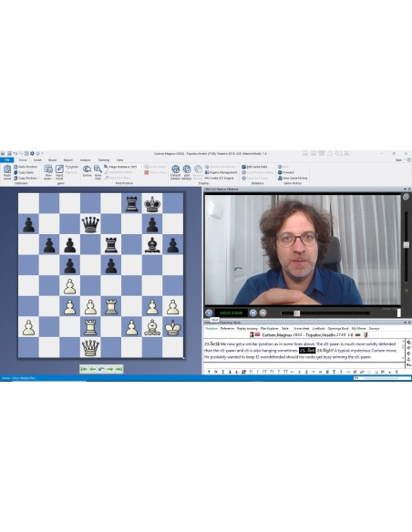The height and width of the screenshot is (532, 412).
Task: Step one move forward arrow
Action: click(110, 369)
